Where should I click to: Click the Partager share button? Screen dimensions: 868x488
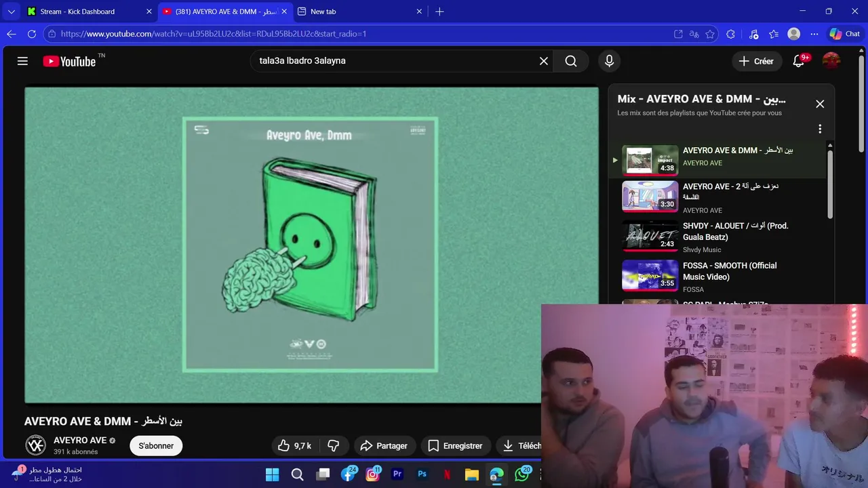[x=384, y=445]
